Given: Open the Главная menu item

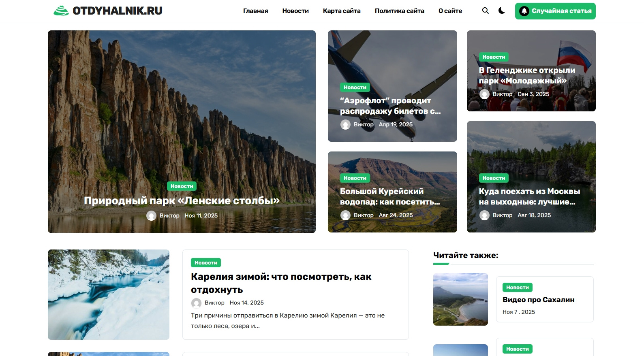Looking at the screenshot, I should [x=255, y=11].
